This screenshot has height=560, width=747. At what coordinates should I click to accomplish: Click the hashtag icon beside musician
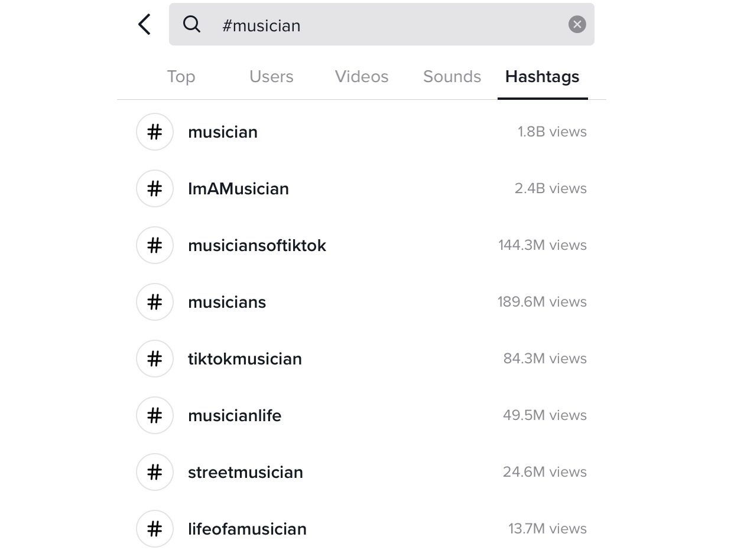[155, 132]
